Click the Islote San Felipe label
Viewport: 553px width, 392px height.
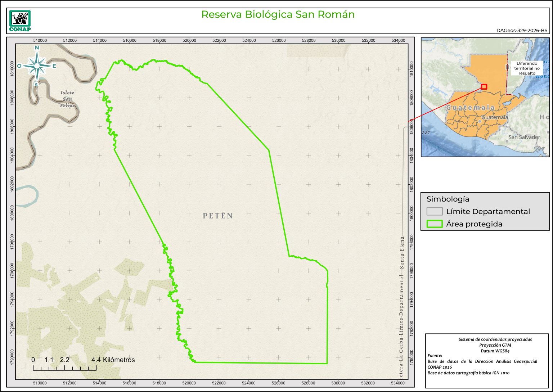coord(67,99)
